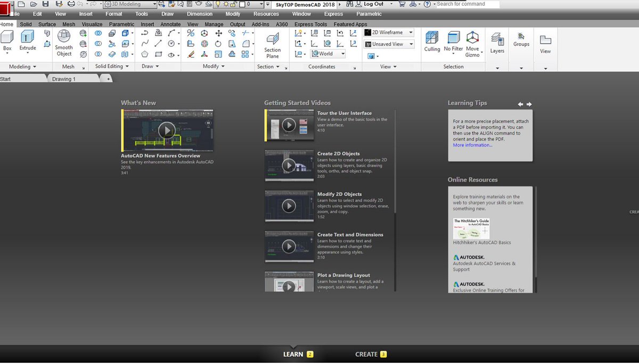Select the Extrude tool

click(28, 40)
